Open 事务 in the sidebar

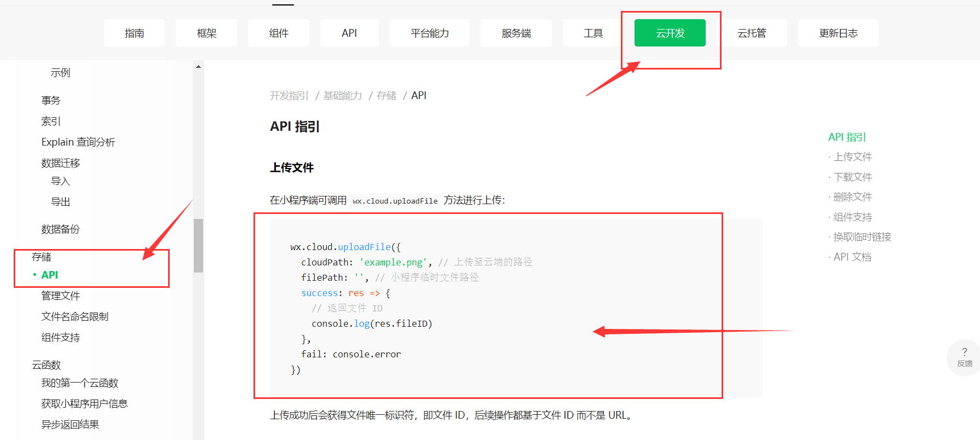point(51,100)
